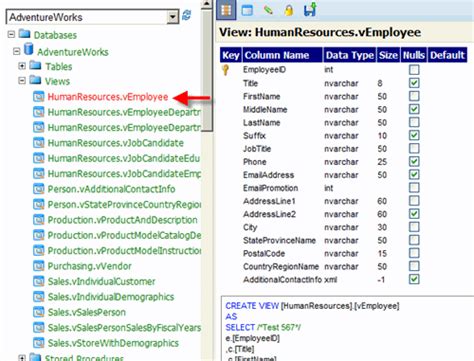Viewport: 474px width, 361px height.
Task: Click the Default column header
Action: pyautogui.click(x=447, y=55)
